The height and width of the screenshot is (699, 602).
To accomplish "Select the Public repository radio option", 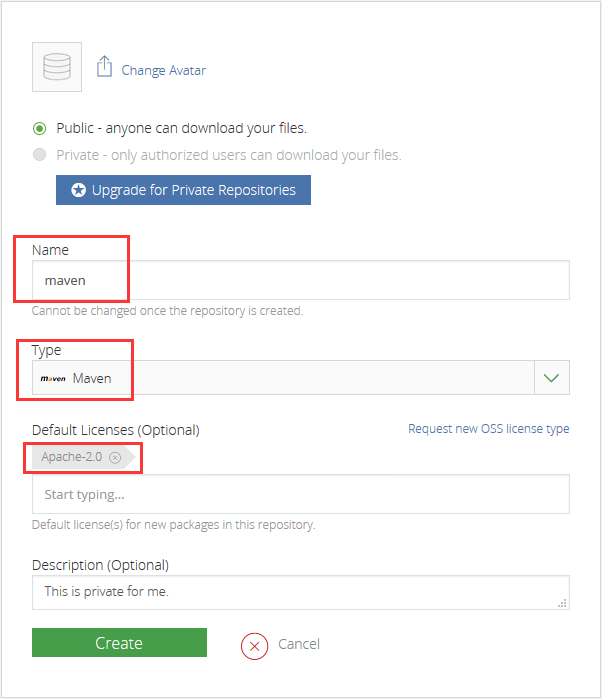I will [x=39, y=128].
